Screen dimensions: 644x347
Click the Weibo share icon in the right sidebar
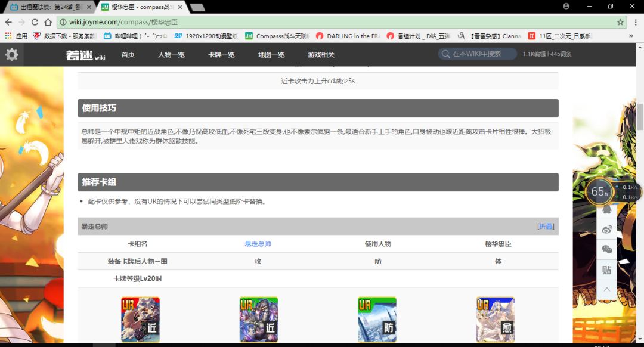tap(607, 230)
